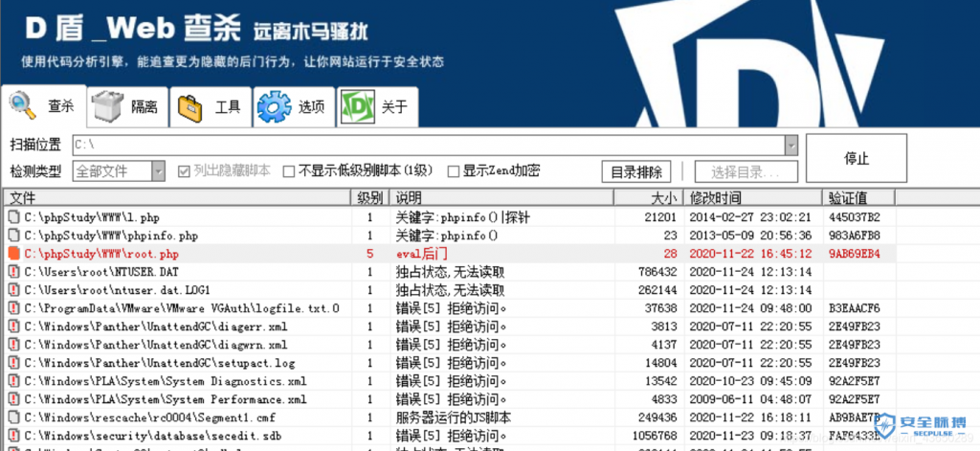Click the green D icon on 关于 tab
This screenshot has width=980, height=451.
click(x=358, y=107)
